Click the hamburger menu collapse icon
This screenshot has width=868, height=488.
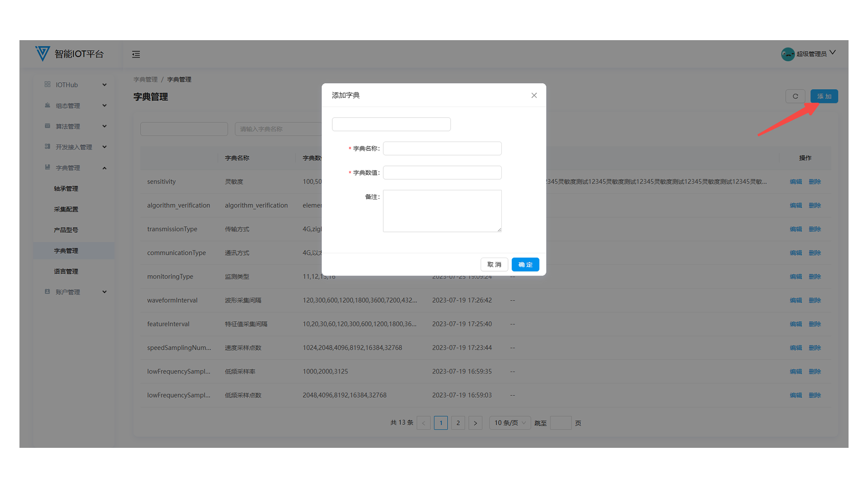coord(136,54)
